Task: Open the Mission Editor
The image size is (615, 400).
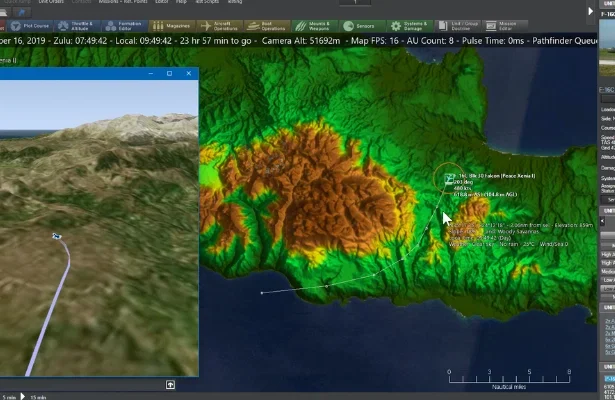Action: tap(505, 26)
